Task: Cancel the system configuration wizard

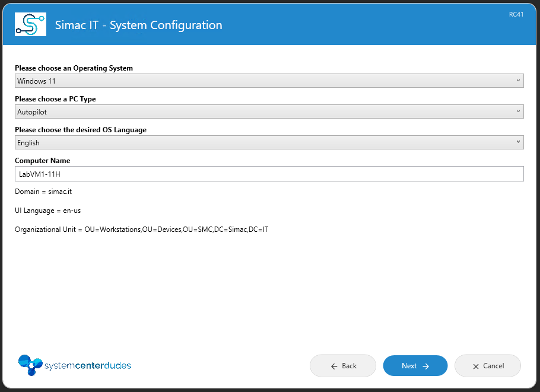Action: pos(488,366)
